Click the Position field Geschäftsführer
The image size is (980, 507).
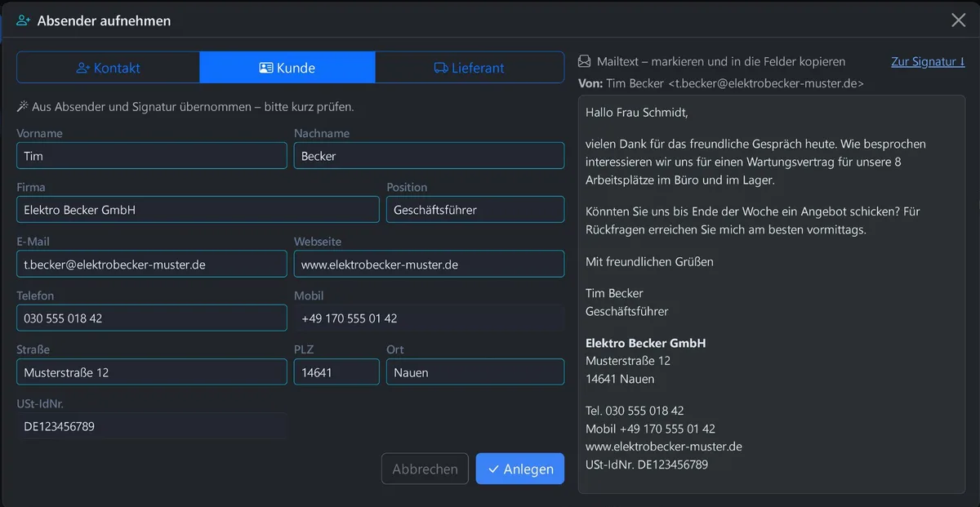tap(475, 210)
